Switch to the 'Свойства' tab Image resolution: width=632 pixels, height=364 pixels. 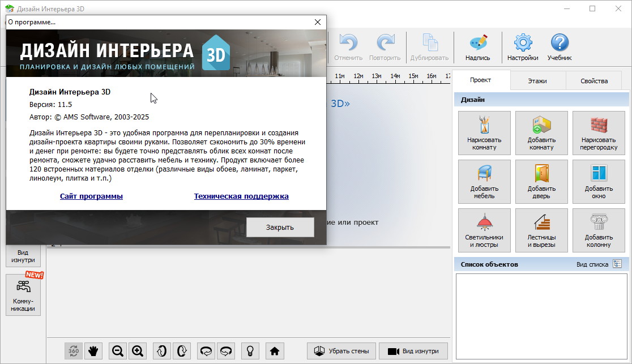594,81
